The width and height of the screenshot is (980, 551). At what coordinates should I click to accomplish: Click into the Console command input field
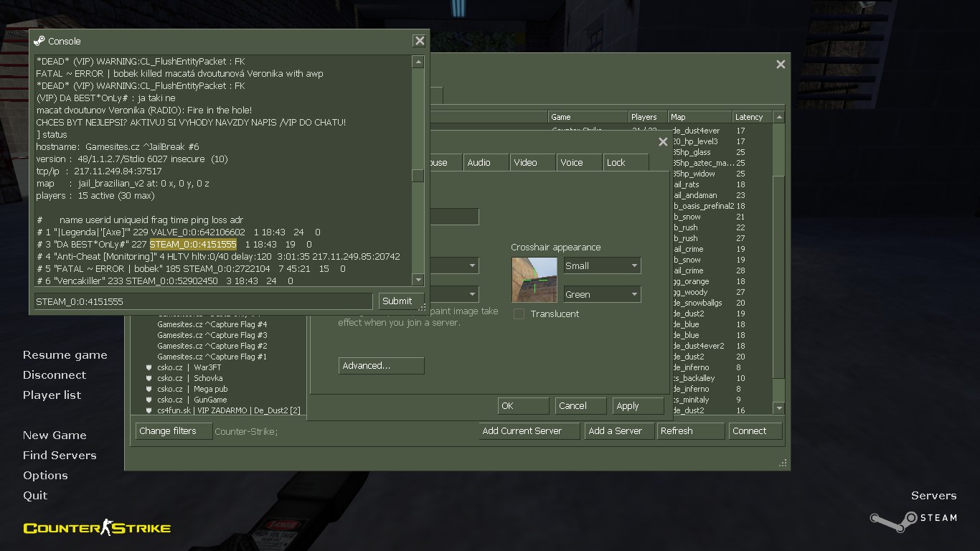coord(204,301)
